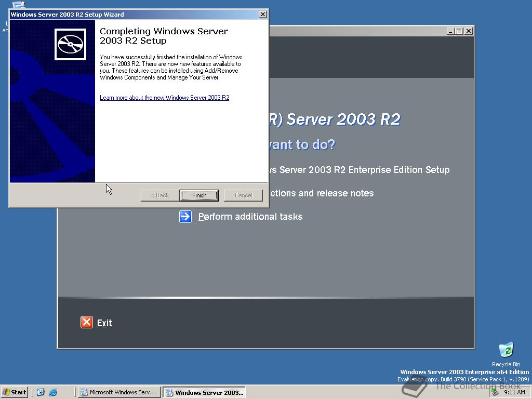Click Show Desktop quick launch icon
The image size is (532, 399).
click(41, 392)
